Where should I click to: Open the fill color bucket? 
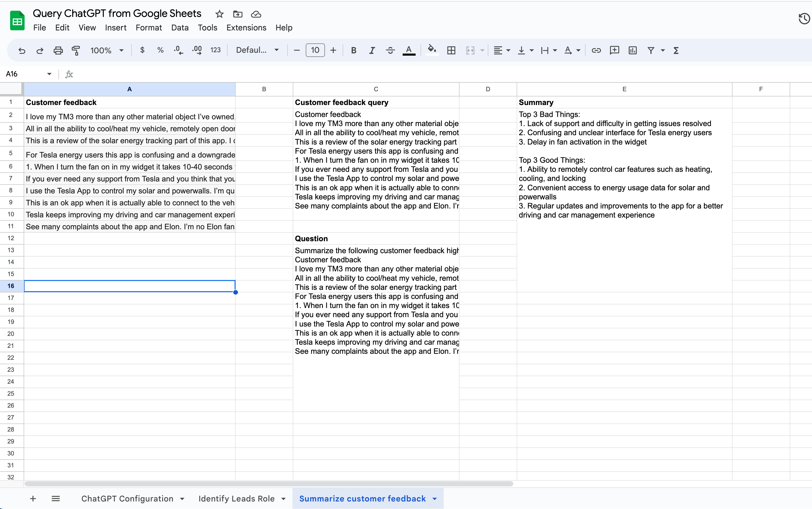(432, 50)
